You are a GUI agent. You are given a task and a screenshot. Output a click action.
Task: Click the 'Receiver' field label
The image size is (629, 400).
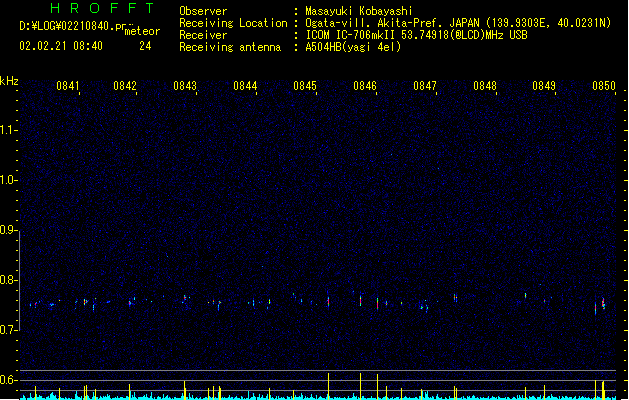click(x=203, y=35)
